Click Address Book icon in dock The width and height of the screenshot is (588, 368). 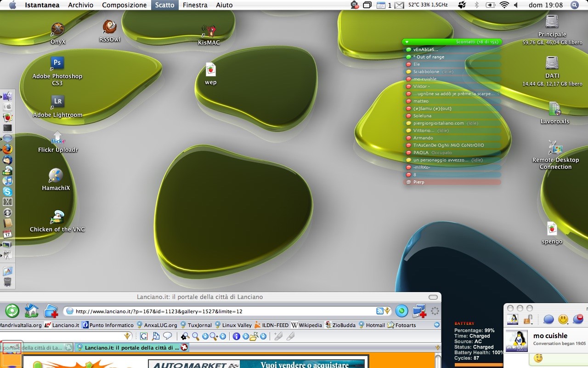(x=7, y=223)
